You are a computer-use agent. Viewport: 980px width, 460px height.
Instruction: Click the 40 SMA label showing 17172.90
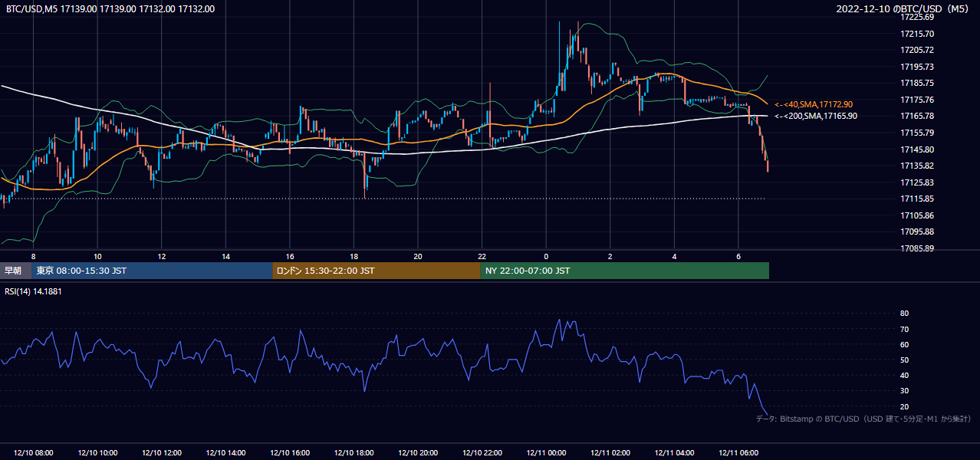(x=814, y=104)
